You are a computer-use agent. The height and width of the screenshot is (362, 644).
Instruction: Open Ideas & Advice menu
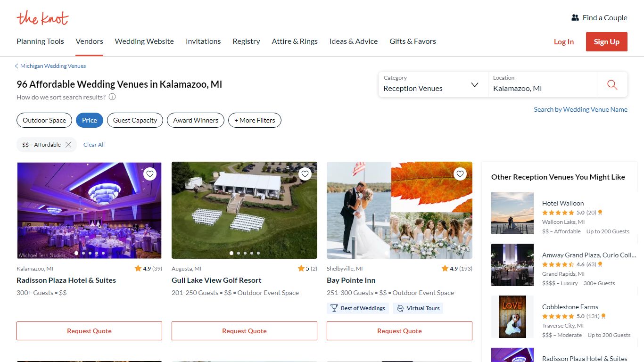(x=354, y=41)
